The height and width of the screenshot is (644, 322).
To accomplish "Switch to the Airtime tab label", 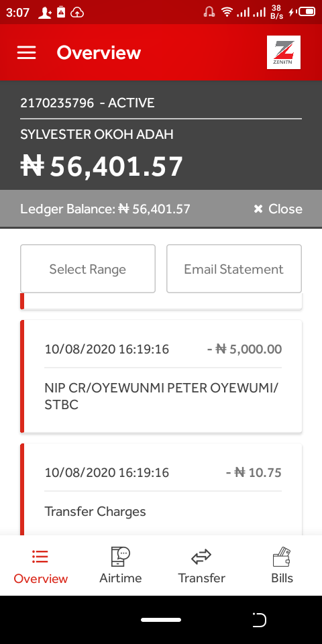I will point(120,578).
